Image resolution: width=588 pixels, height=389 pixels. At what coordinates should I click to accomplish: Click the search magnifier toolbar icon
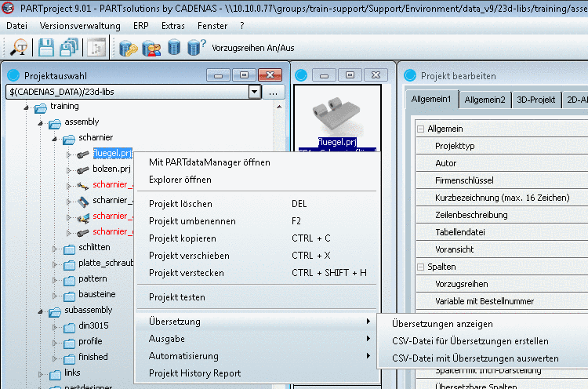tap(19, 48)
